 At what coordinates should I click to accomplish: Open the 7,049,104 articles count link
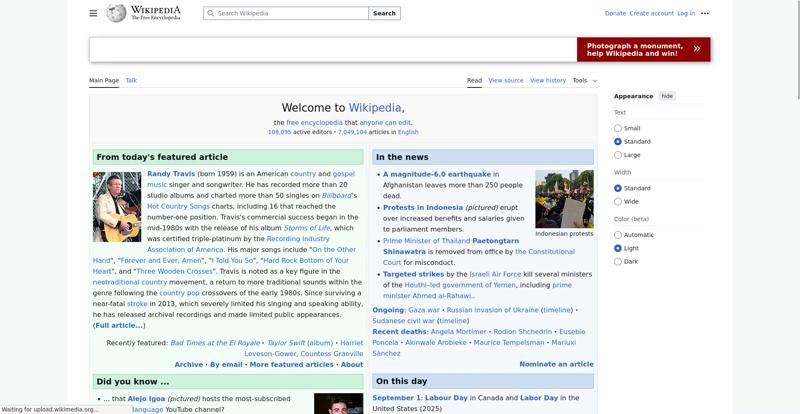click(x=352, y=132)
